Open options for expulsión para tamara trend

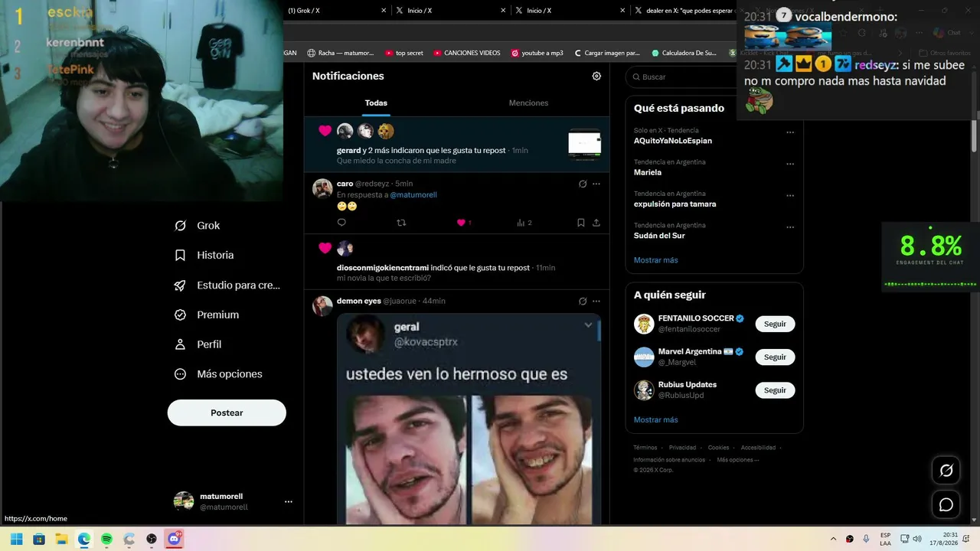(x=790, y=196)
